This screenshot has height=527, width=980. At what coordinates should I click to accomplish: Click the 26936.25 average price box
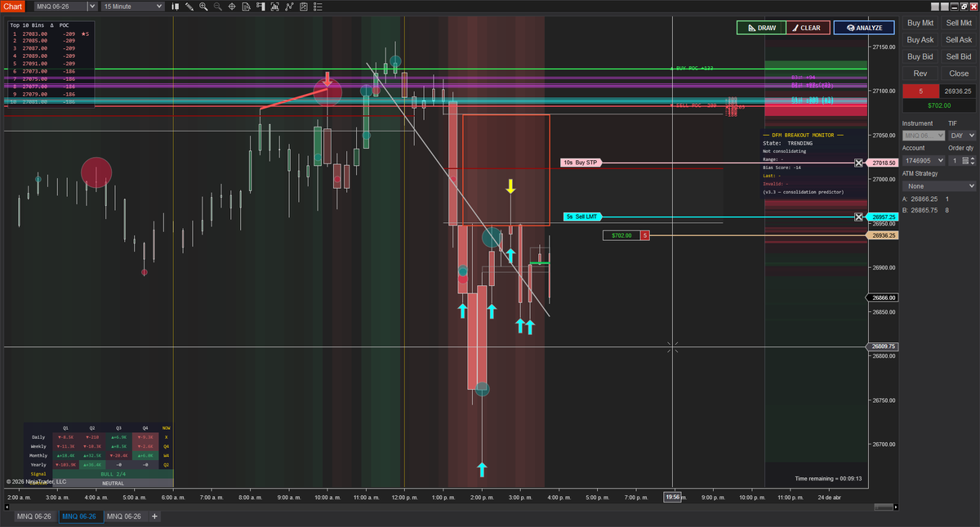tap(959, 91)
